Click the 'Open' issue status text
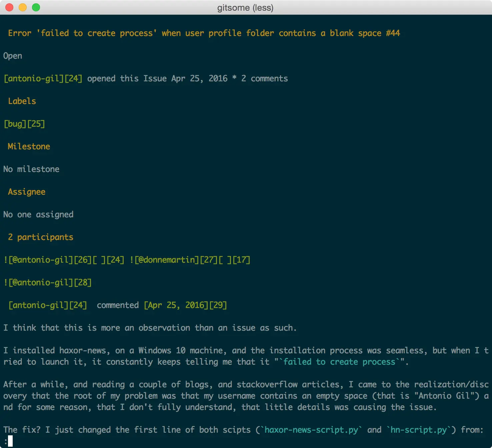 pos(13,56)
